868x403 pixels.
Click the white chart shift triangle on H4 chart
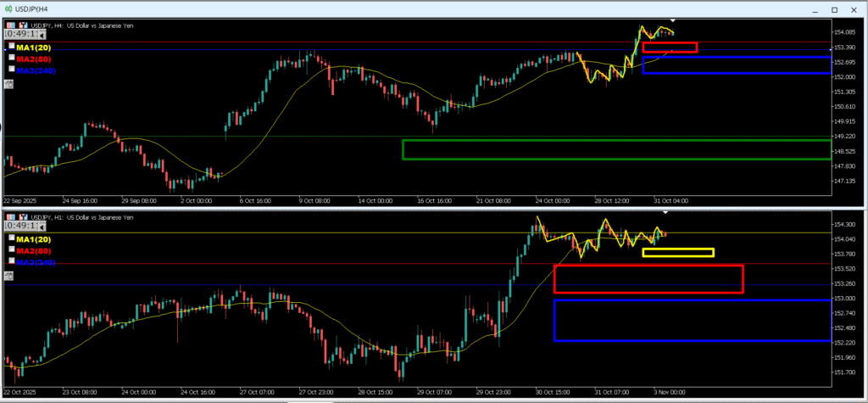coord(673,20)
